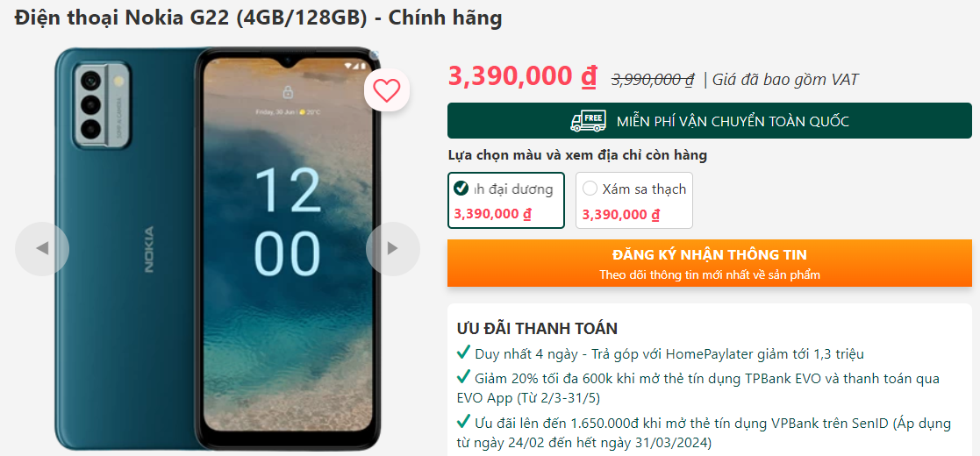Click checkmark icon beside TPBank offer
980x456 pixels.
tap(464, 377)
